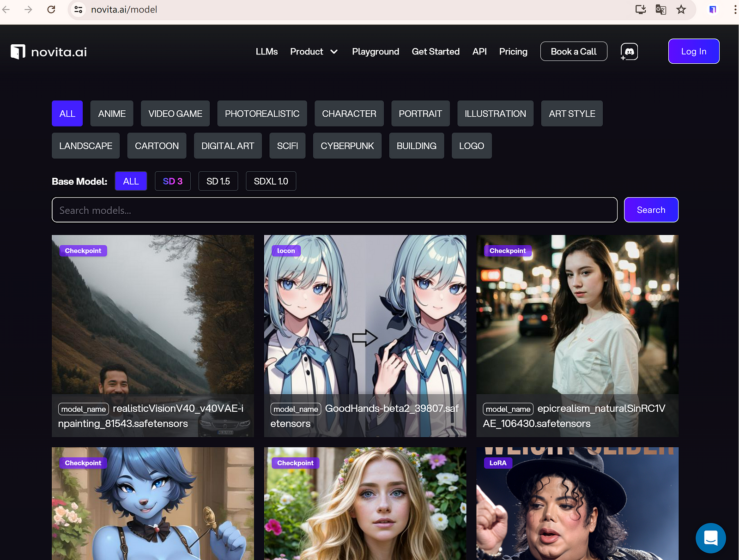Focus the Search models input field
Screen dimensions: 739x560
[x=334, y=210]
